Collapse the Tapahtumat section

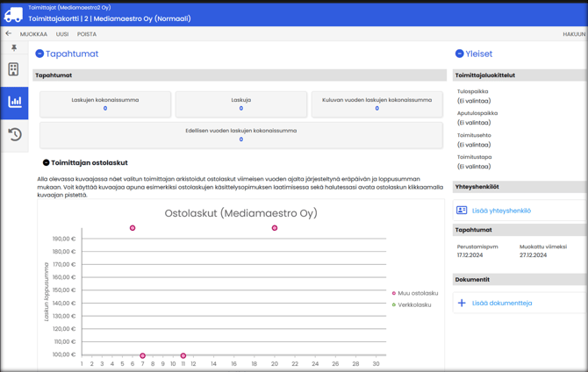39,54
